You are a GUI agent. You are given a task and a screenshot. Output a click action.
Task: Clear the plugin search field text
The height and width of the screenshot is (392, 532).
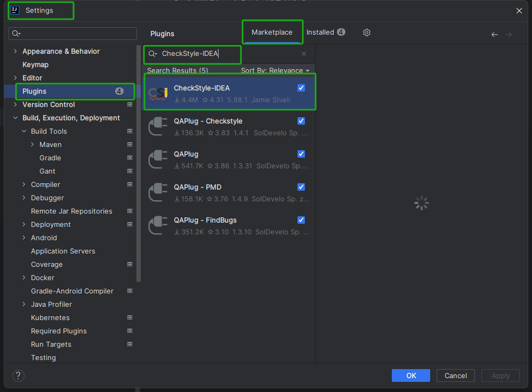point(304,54)
